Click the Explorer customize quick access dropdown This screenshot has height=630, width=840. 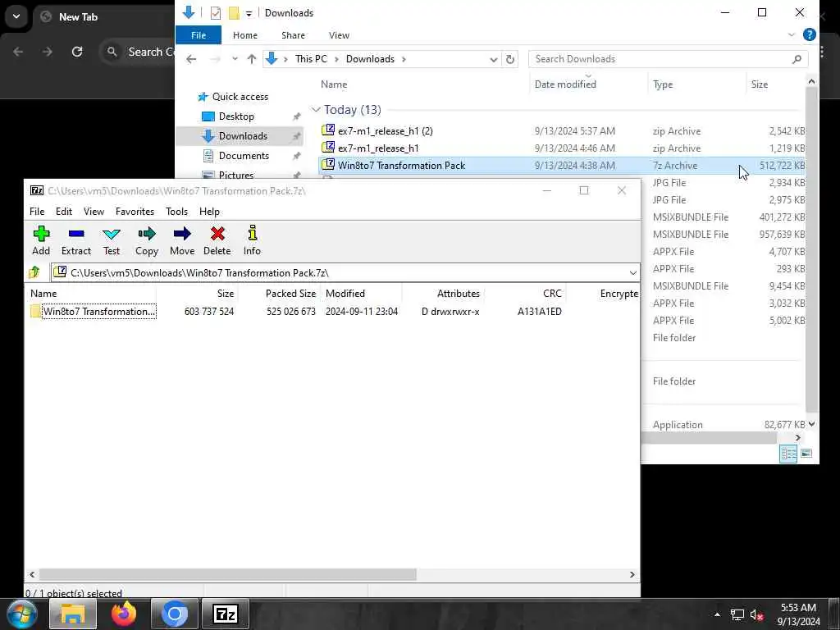[249, 13]
